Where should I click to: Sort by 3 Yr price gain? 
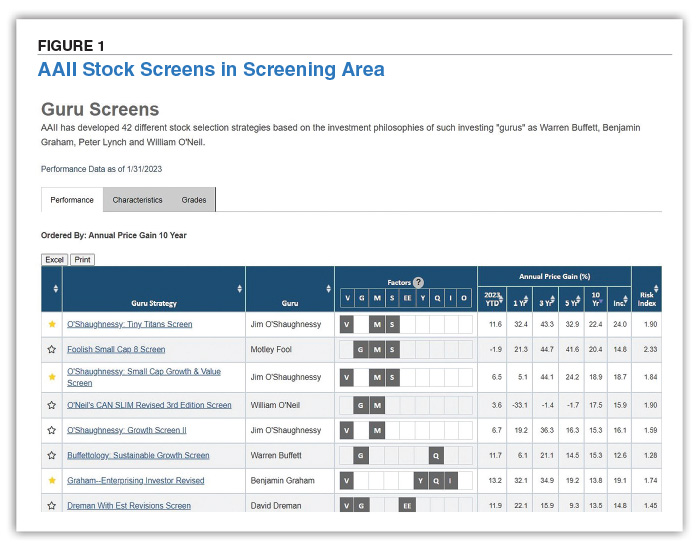[546, 299]
